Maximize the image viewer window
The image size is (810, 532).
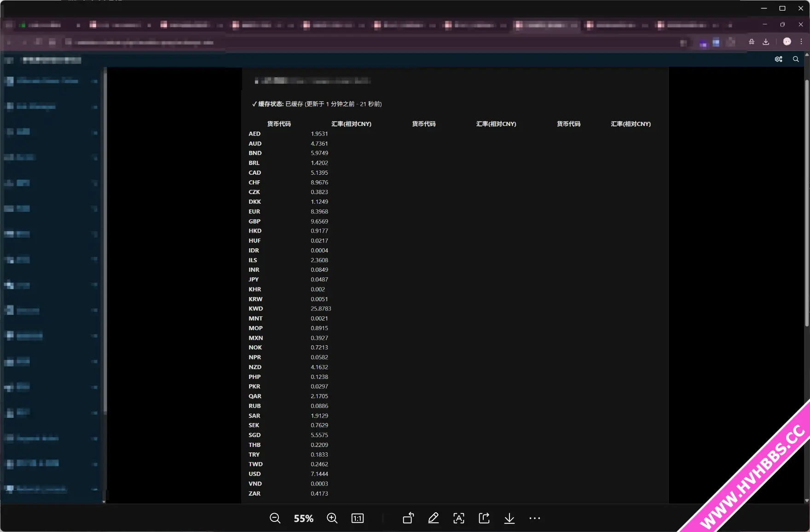coord(782,8)
